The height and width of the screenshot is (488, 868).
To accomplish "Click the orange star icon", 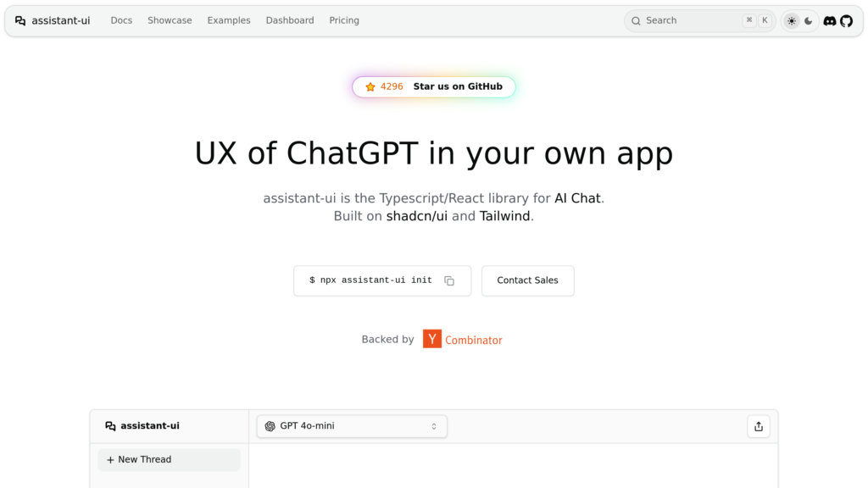I will click(370, 86).
